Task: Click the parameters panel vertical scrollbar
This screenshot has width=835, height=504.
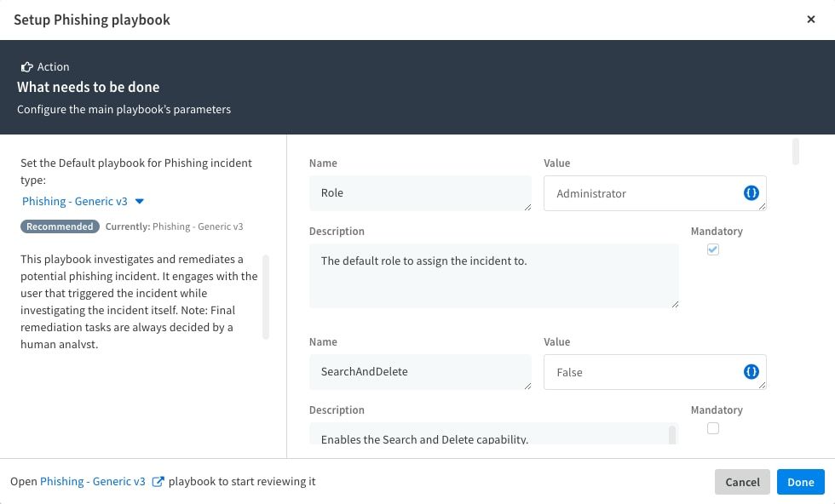Action: 796,152
